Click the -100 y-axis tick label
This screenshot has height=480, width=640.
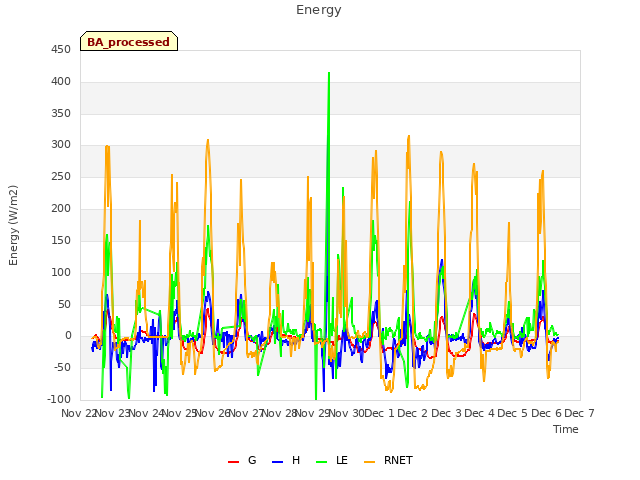pyautogui.click(x=59, y=399)
